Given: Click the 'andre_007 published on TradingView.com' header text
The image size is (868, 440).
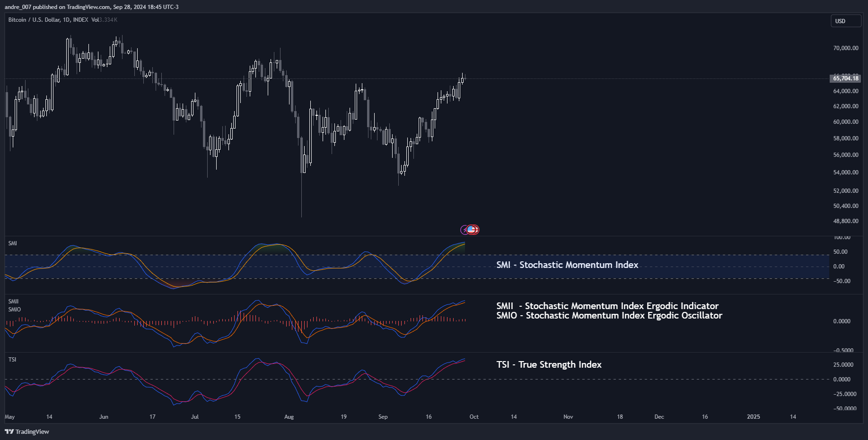Looking at the screenshot, I should point(57,7).
